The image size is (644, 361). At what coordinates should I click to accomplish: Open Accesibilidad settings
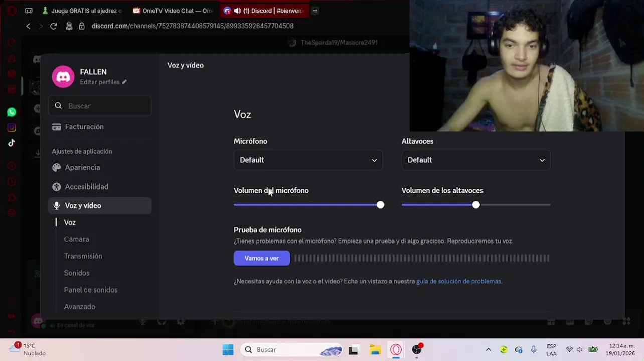100,187
